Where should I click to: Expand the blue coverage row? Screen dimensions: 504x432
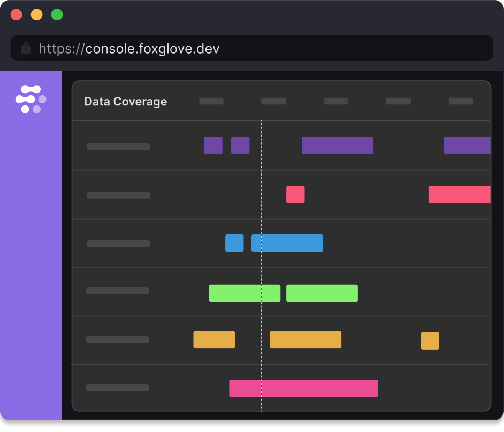pos(118,243)
